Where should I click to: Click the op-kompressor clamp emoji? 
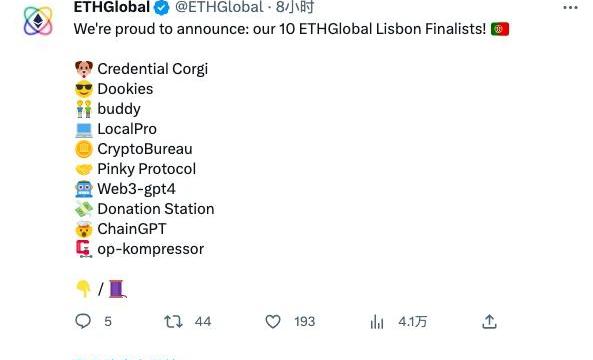pyautogui.click(x=84, y=249)
